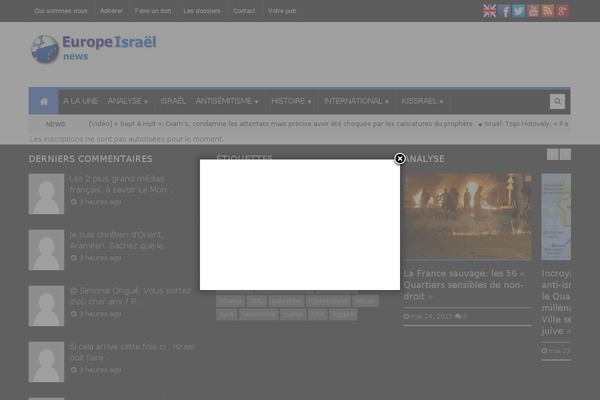Viewport: 600px width, 400px height.
Task: Click the next arrow in ANALYSE carousel
Action: 565,154
